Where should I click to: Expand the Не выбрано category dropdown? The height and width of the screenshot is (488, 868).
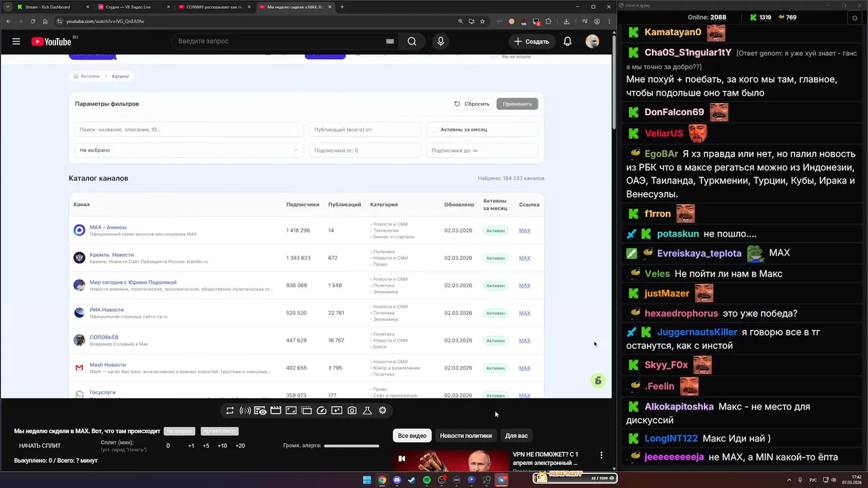[x=189, y=150]
